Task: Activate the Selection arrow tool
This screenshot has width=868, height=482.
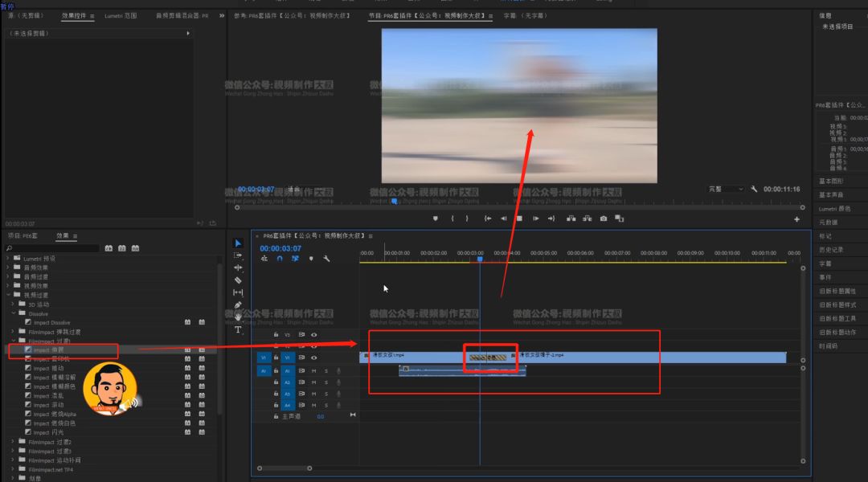Action: click(238, 243)
